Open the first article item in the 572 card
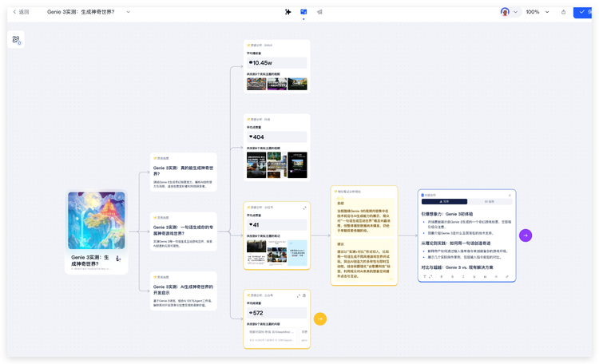 pos(272,336)
